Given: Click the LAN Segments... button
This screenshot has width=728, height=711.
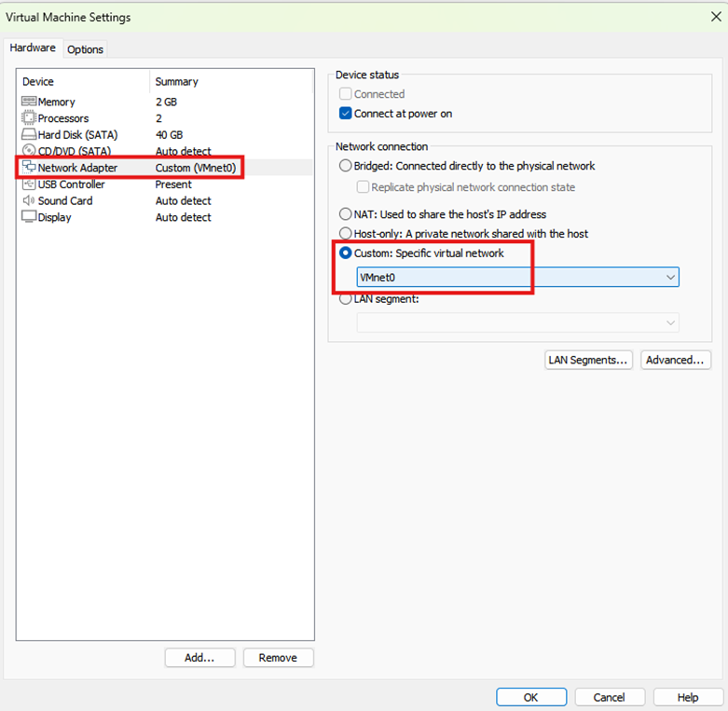Looking at the screenshot, I should tap(588, 360).
